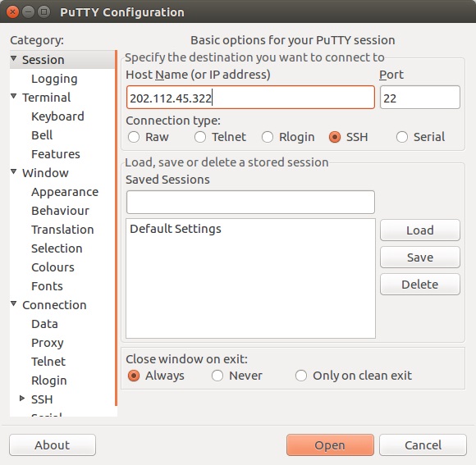The height and width of the screenshot is (465, 476).
Task: Focus the Saved Sessions name field
Action: pos(251,202)
